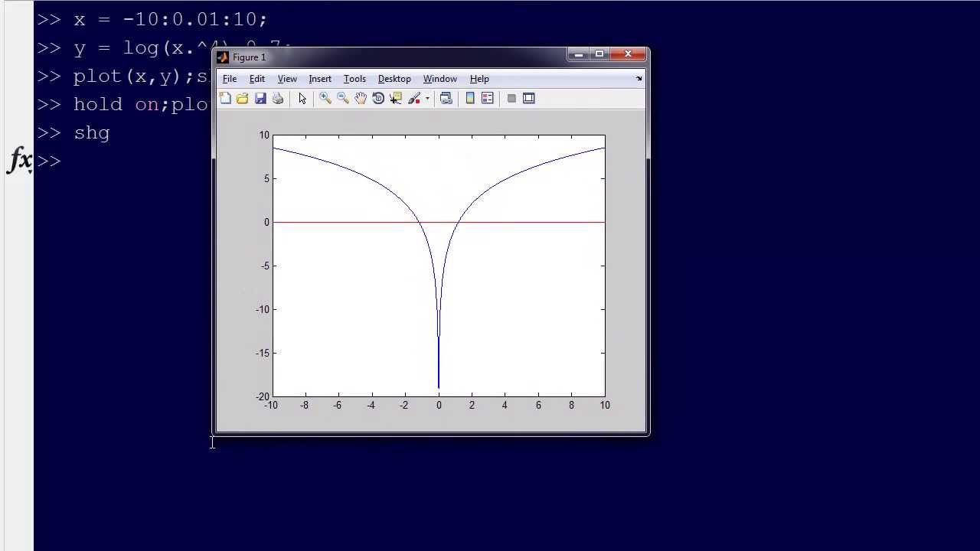This screenshot has width=980, height=551.
Task: Open the Tools menu
Action: click(354, 79)
